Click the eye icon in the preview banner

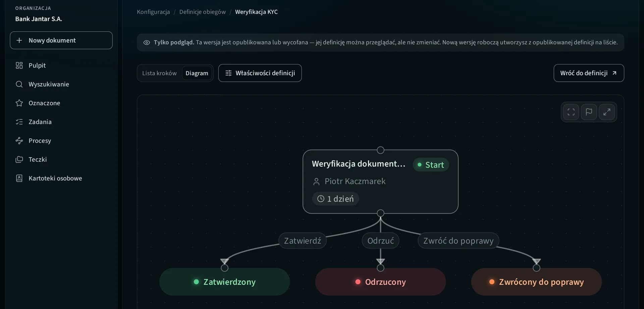[x=147, y=43]
